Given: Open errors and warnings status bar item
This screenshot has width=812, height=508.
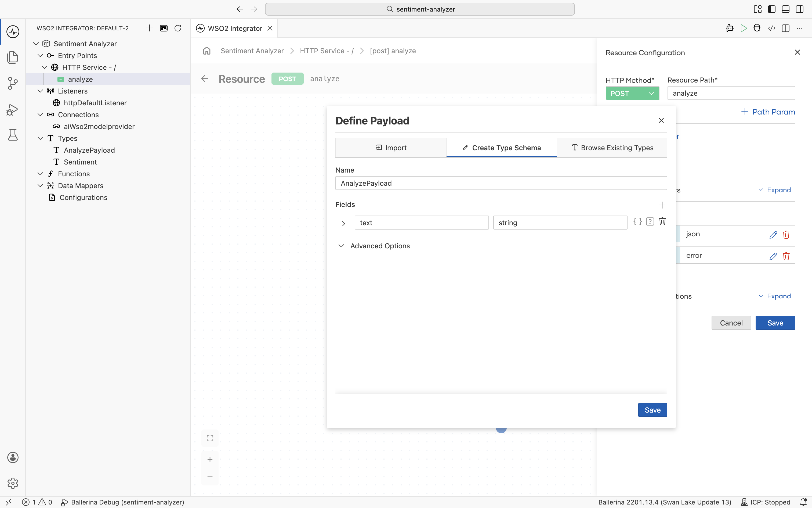Looking at the screenshot, I should 37,502.
